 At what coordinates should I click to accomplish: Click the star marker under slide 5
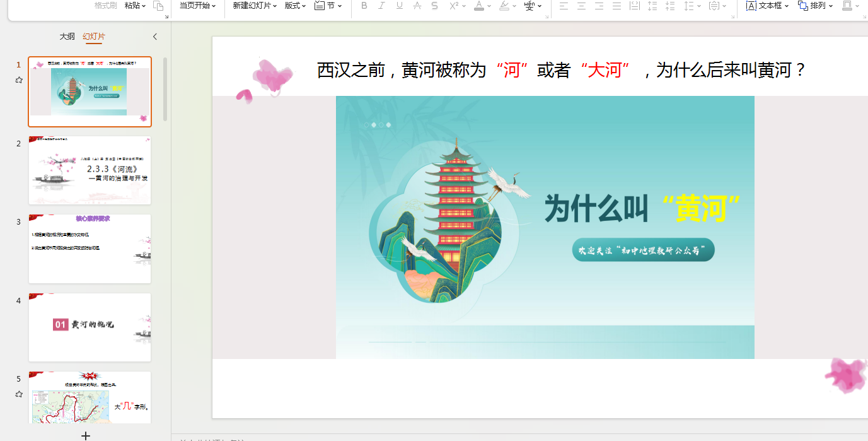19,394
